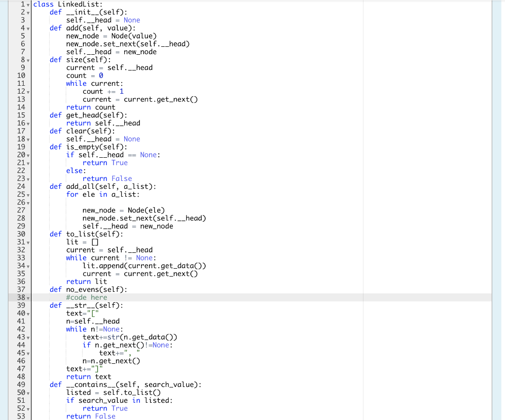This screenshot has width=505, height=420.
Task: Click line number 1
Action: (x=22, y=4)
